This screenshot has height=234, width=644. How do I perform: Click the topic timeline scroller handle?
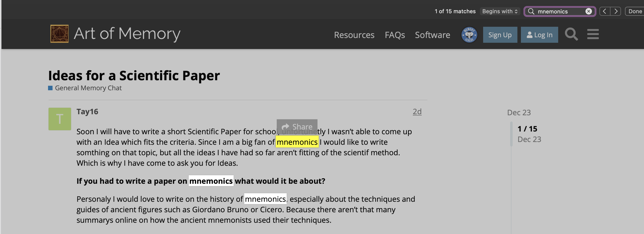(x=511, y=134)
